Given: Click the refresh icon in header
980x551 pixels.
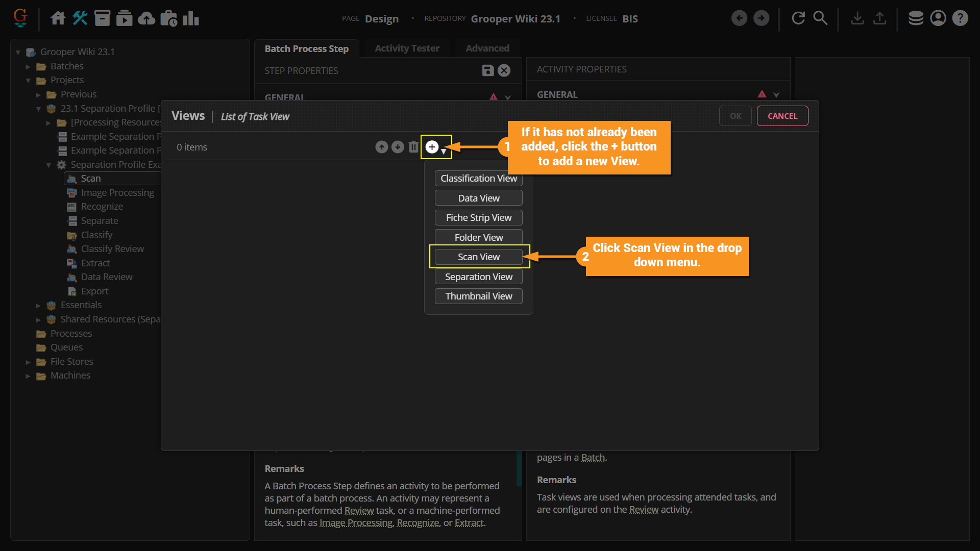Looking at the screenshot, I should pos(798,18).
